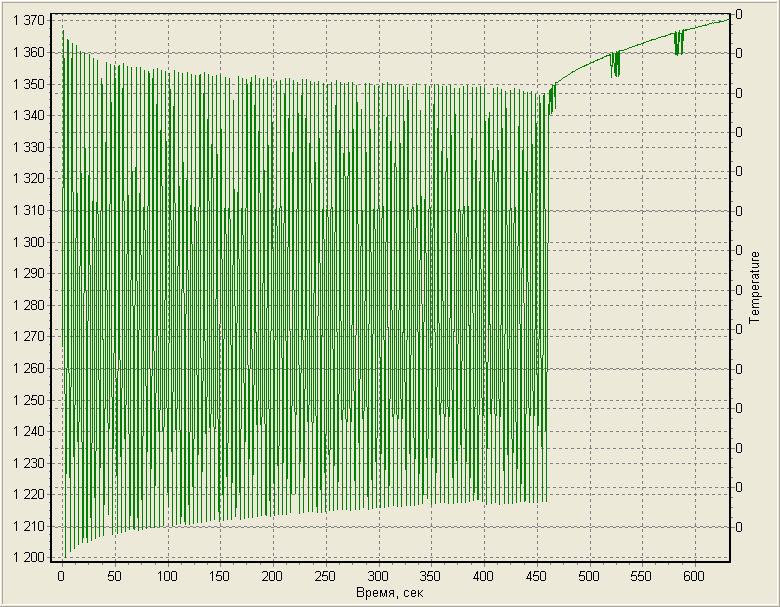Click the 1 230 y-axis label

[x=28, y=463]
